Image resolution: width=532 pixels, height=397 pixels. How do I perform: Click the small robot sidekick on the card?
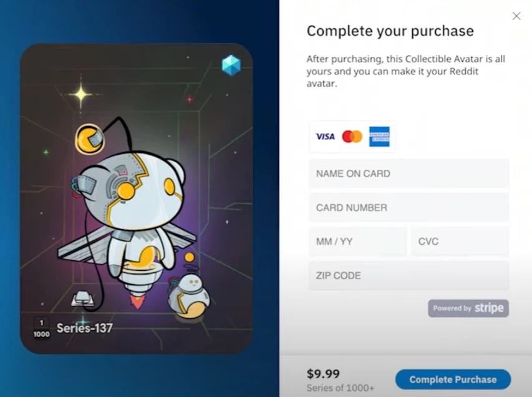point(189,296)
